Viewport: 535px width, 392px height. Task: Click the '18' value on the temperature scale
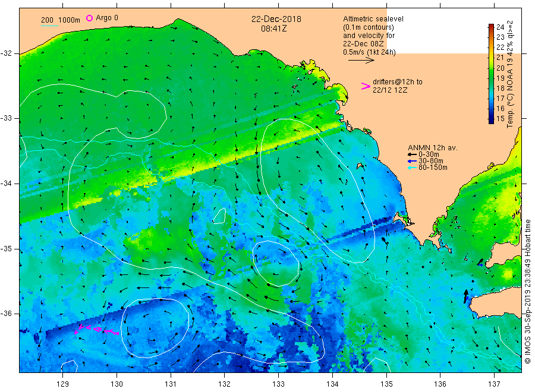[x=500, y=88]
